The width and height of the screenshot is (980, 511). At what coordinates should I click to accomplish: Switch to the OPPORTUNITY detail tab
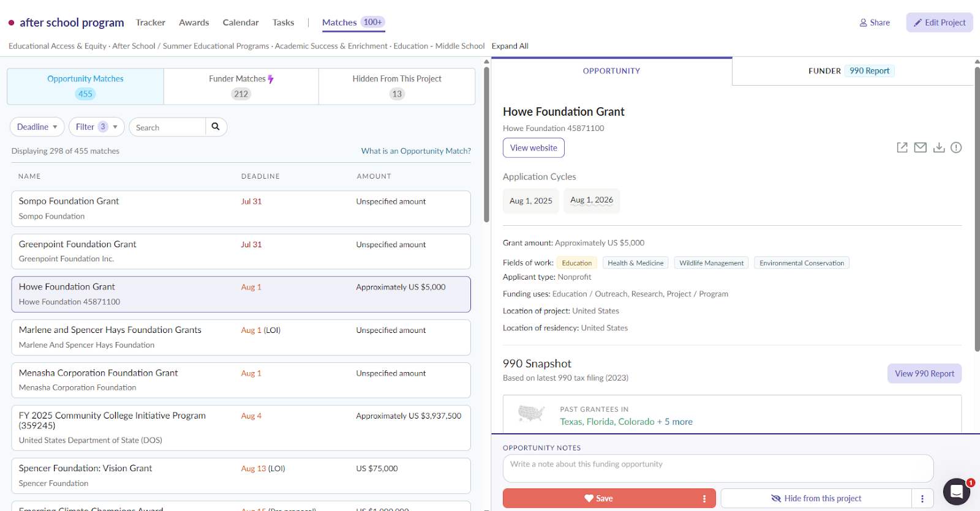[611, 71]
